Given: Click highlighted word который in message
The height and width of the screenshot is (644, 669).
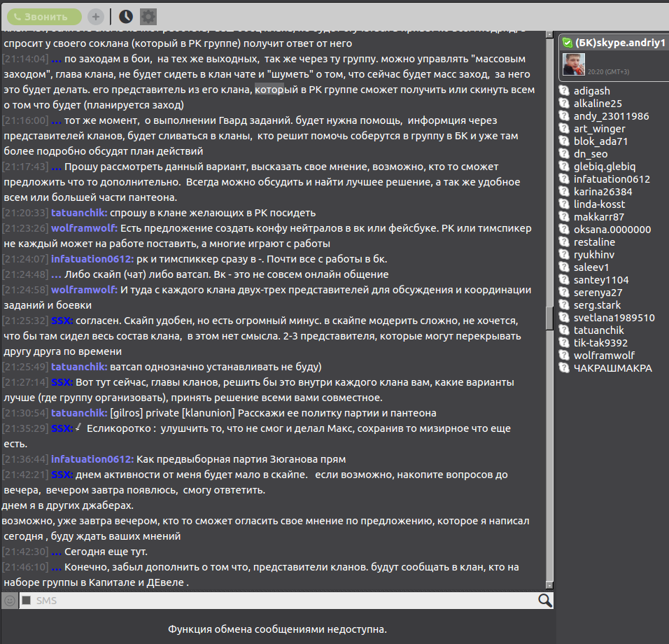Looking at the screenshot, I should pyautogui.click(x=276, y=90).
